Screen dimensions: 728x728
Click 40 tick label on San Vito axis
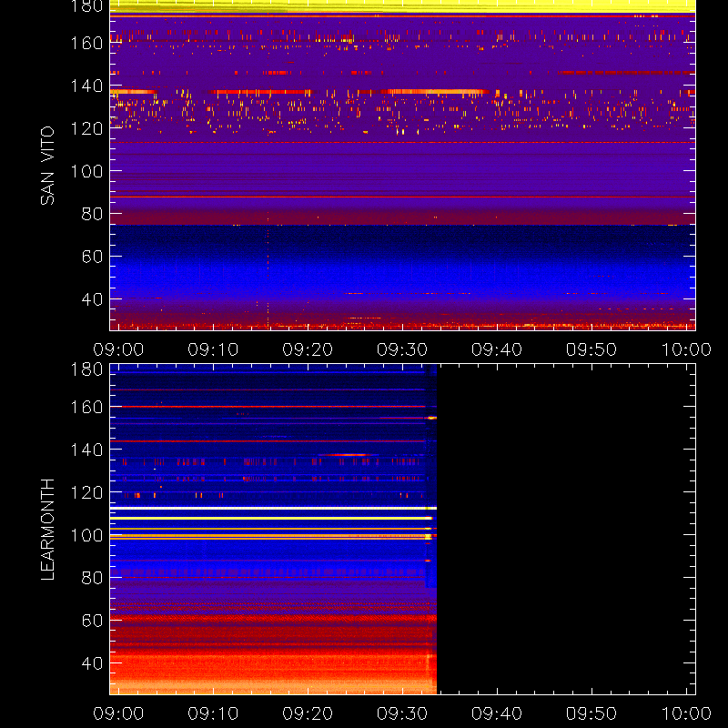[92, 299]
